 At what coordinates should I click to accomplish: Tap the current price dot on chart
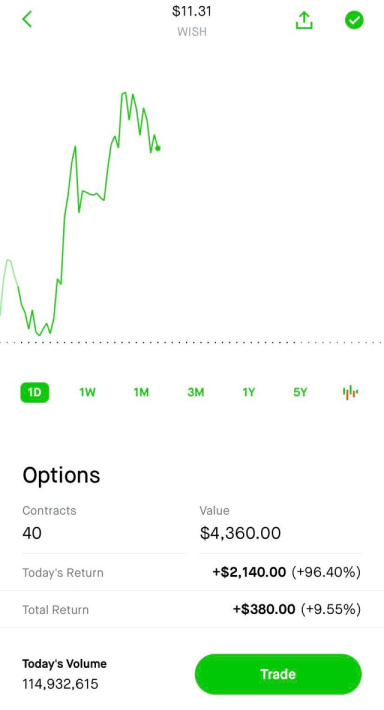coord(158,148)
